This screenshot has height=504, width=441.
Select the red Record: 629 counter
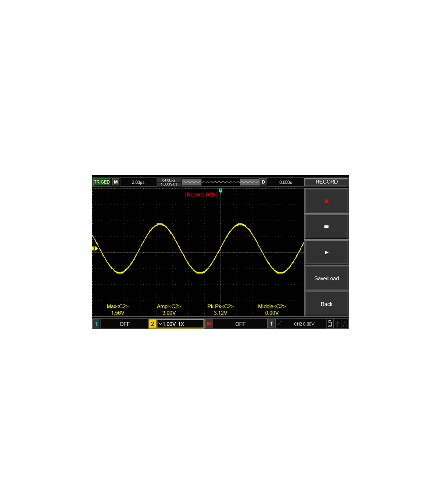coord(201,195)
